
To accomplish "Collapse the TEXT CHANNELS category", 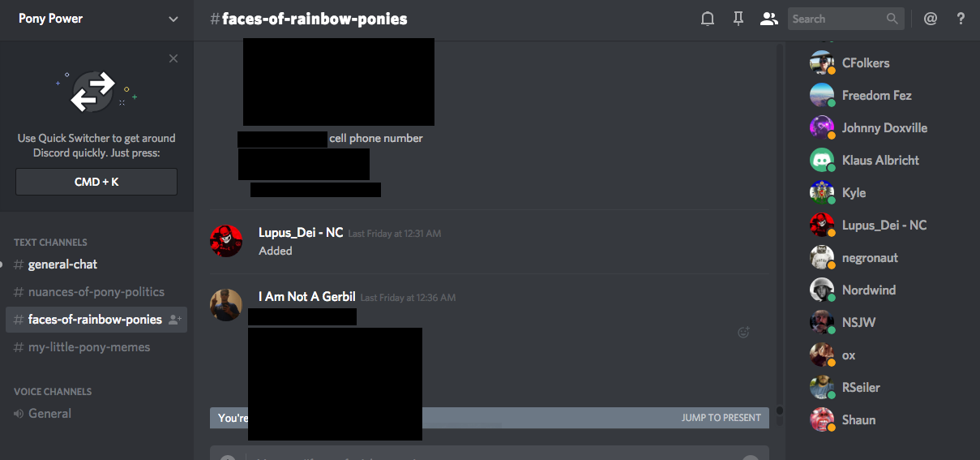I will (x=50, y=242).
